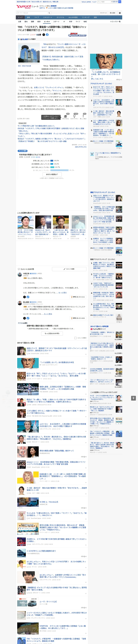Click the コメントを書く button
The height and width of the screenshot is (644, 138).
69,269
